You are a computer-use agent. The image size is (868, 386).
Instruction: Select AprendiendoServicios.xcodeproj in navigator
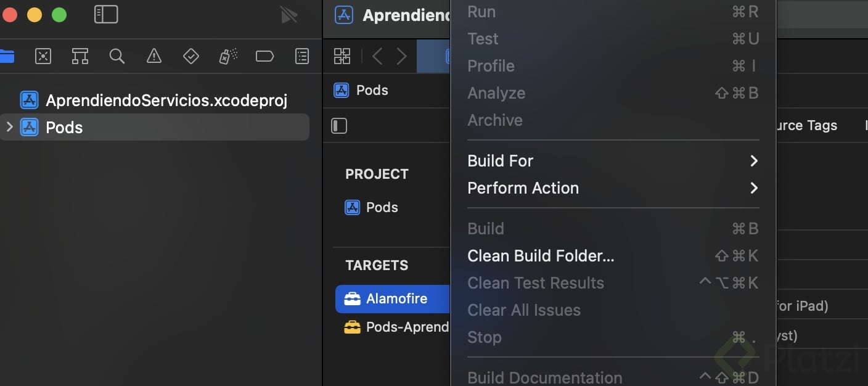[166, 100]
